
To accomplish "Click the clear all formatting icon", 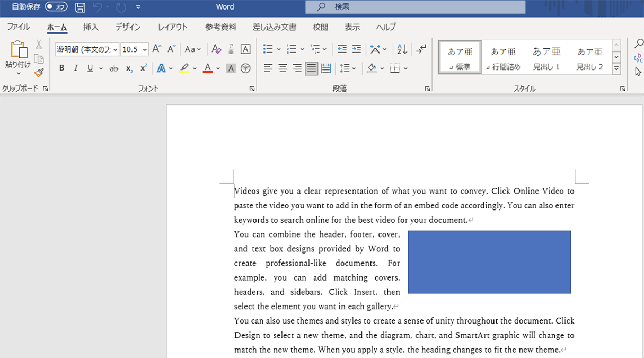I will click(216, 49).
